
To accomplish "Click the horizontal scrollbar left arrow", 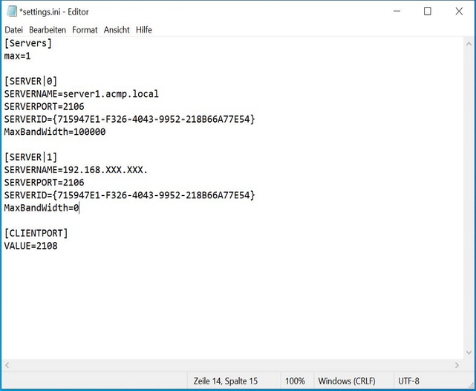I will click(7, 365).
